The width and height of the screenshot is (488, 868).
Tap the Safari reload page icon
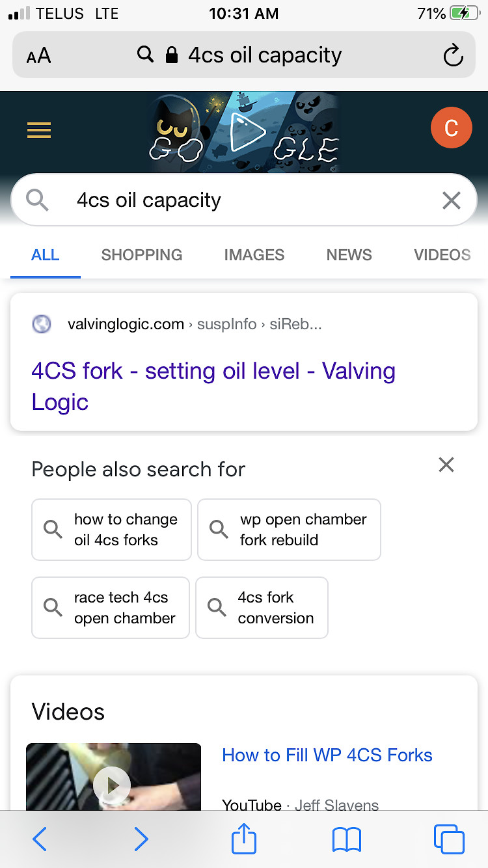click(453, 55)
